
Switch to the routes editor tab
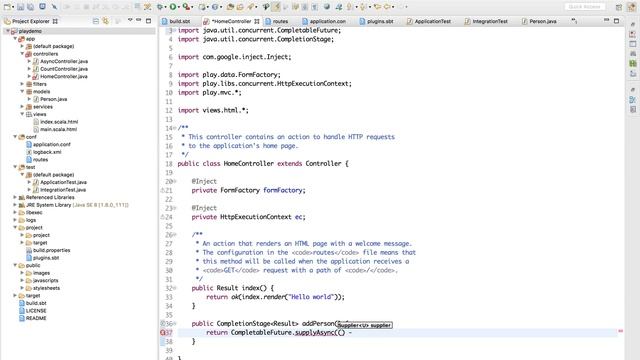[280, 21]
